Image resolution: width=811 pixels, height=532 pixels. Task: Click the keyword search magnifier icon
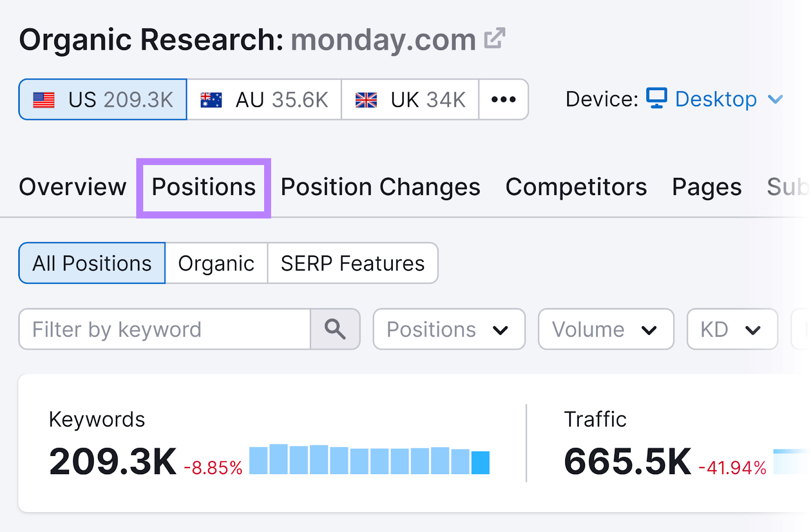pos(335,329)
